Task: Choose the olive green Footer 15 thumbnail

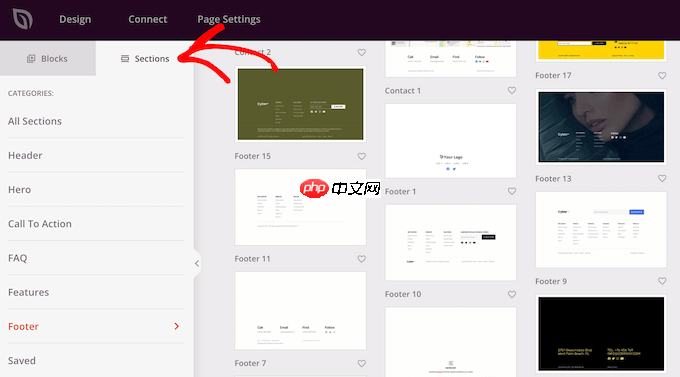Action: pos(300,104)
